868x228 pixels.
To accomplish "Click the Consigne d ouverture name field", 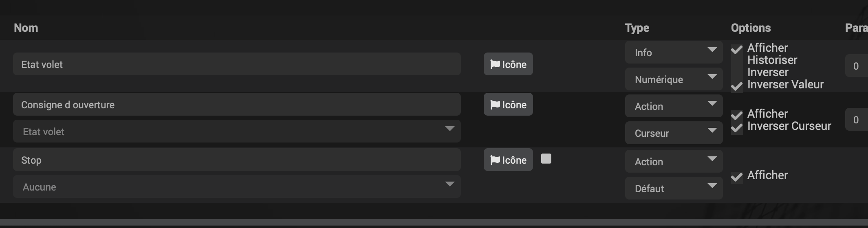I will coord(237,104).
